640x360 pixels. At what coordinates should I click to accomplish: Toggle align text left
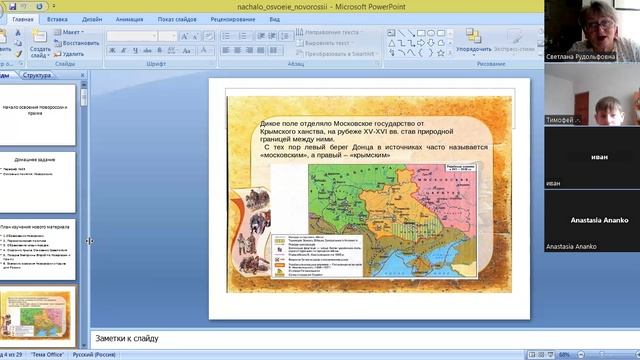[x=226, y=50]
